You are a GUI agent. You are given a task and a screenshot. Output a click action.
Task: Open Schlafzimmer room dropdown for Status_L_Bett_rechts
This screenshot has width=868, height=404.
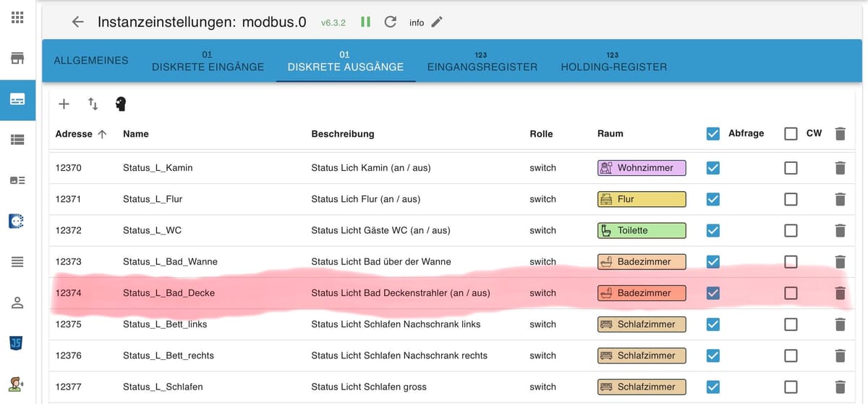click(x=642, y=355)
